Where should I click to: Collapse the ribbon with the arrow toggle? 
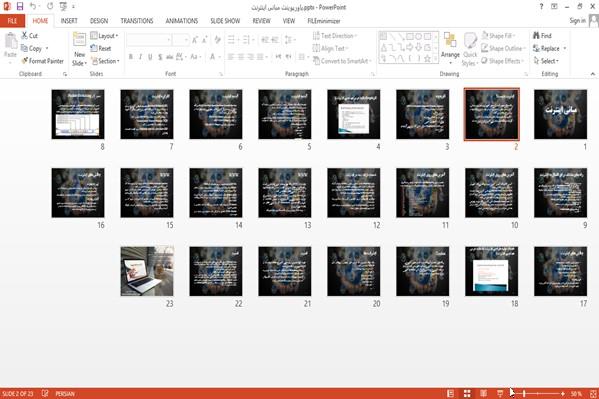pos(593,74)
